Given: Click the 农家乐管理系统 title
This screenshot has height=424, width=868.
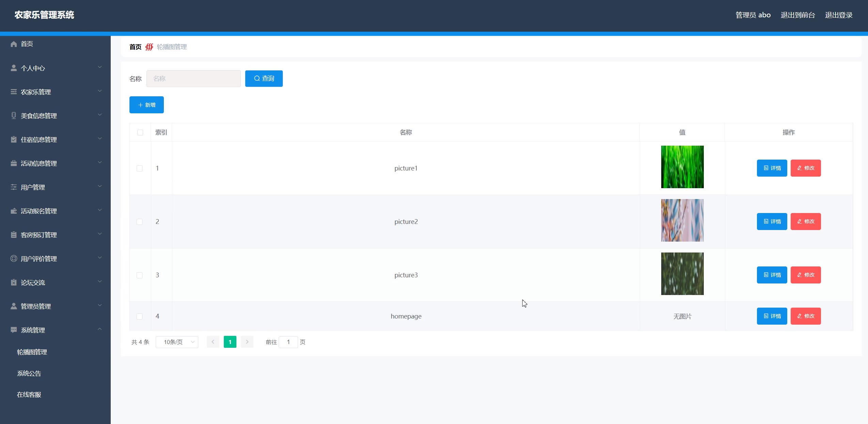Looking at the screenshot, I should click(44, 15).
